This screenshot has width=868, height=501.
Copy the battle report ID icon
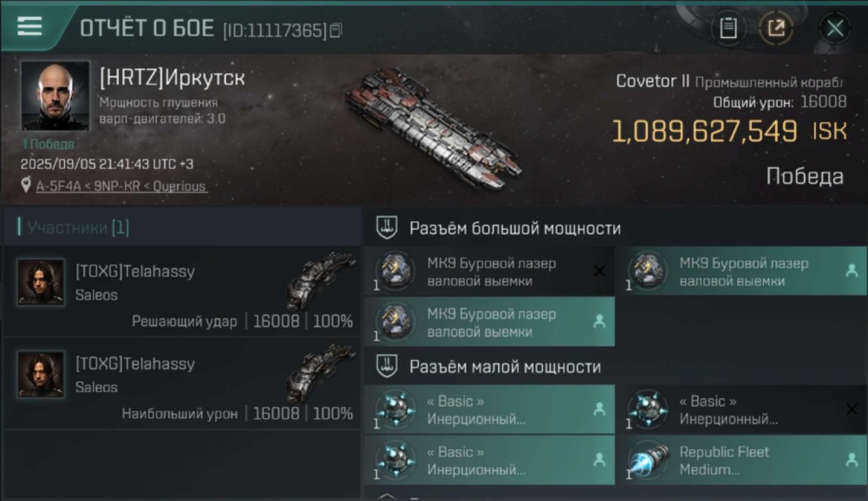tap(336, 31)
